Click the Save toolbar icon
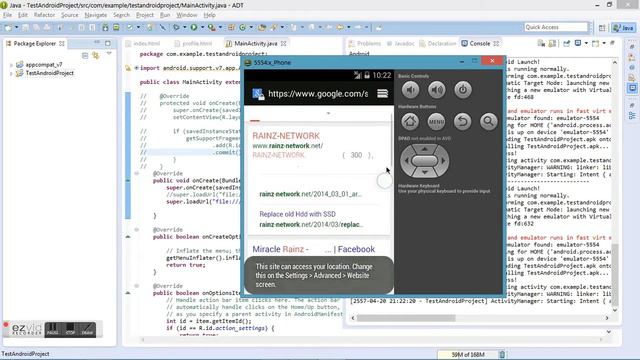This screenshot has width=640, height=360. tap(25, 27)
